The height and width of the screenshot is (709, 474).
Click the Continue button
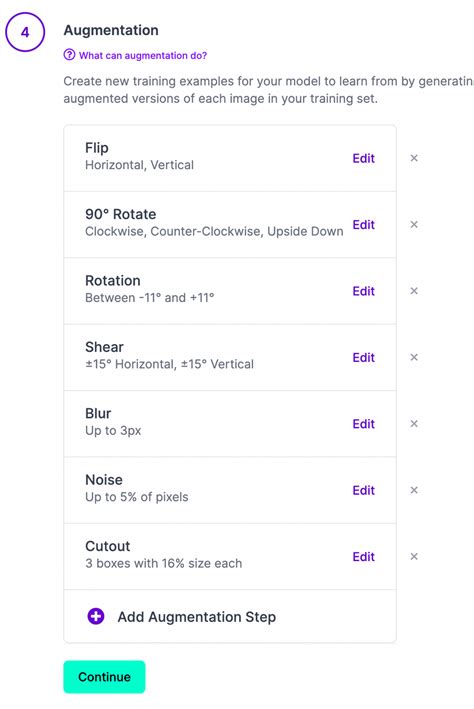[x=104, y=677]
